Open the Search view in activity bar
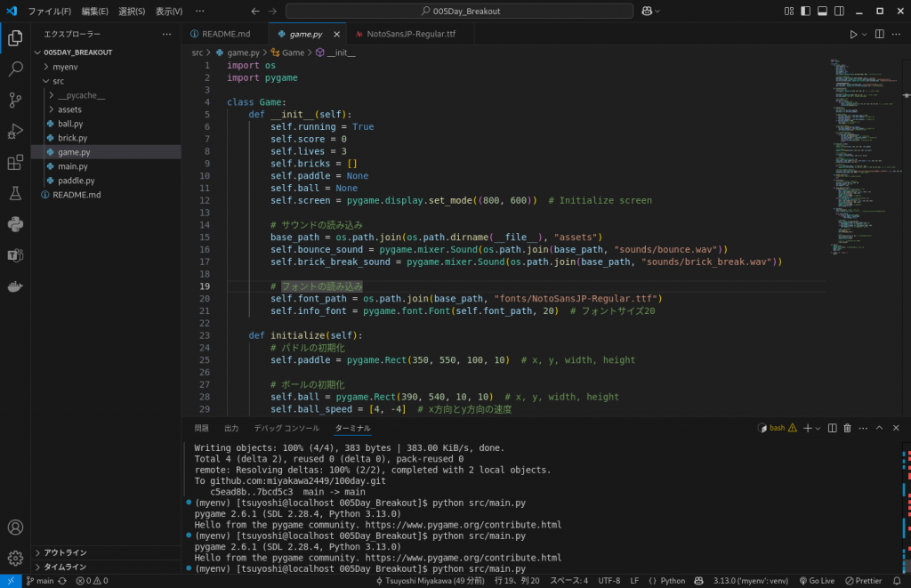The image size is (911, 588). point(15,69)
